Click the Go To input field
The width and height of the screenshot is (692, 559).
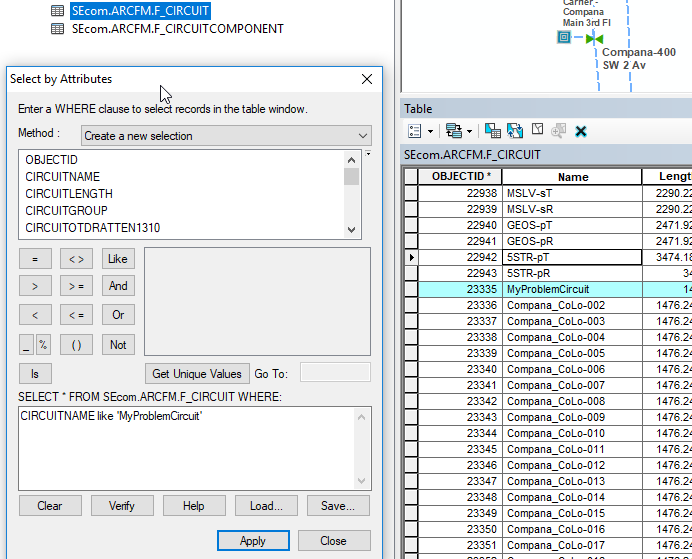[335, 372]
